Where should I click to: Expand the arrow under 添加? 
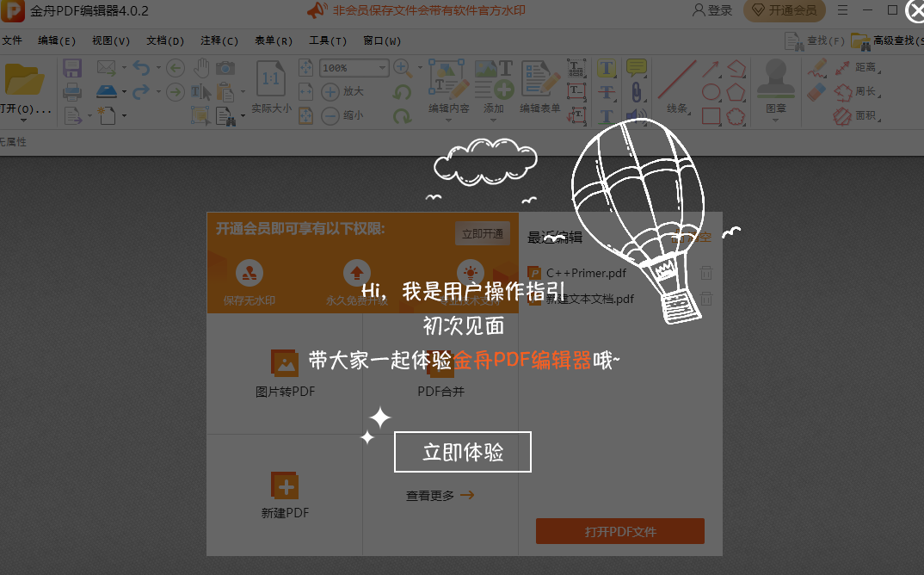(493, 121)
